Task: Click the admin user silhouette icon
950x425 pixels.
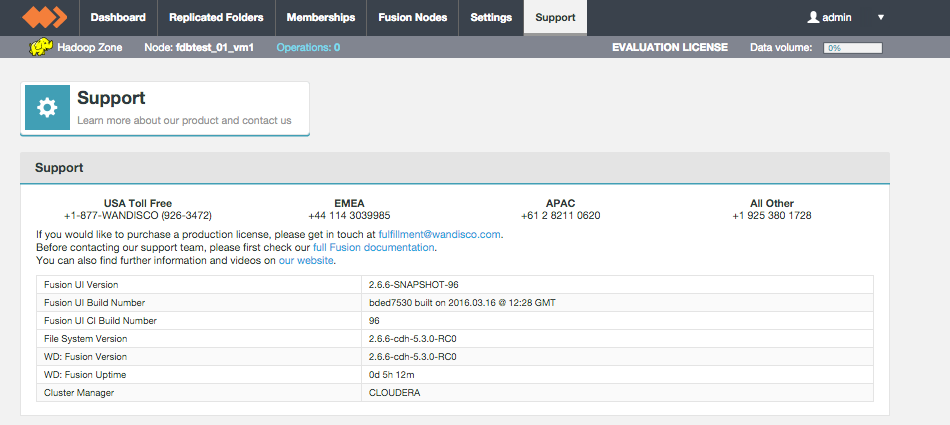Action: click(x=813, y=18)
